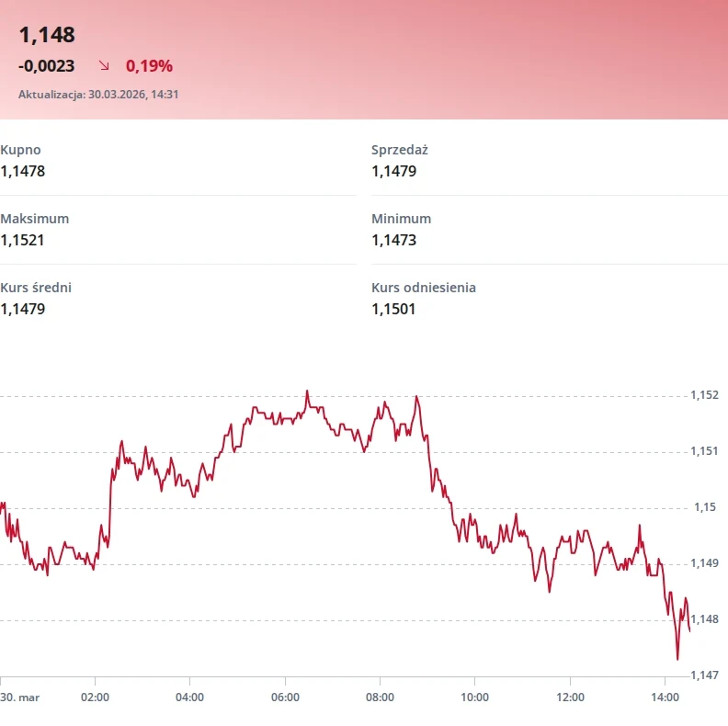Click the Maksimum value 1,1521
The image size is (728, 726).
click(x=23, y=240)
